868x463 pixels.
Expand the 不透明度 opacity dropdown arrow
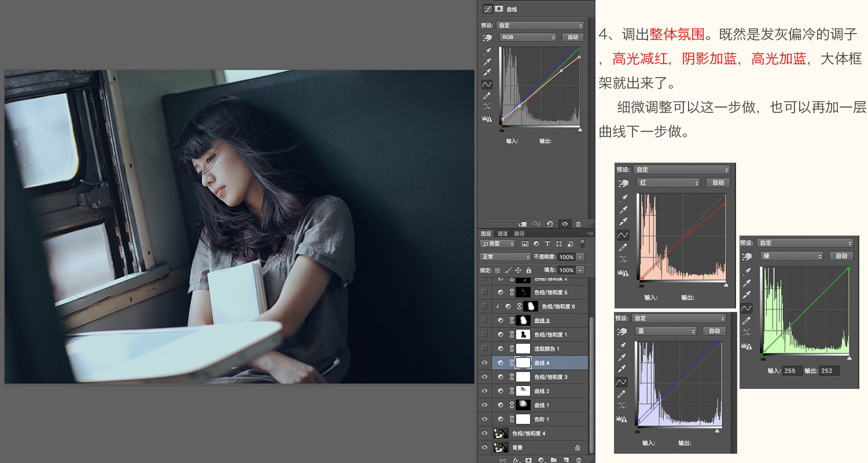pos(580,256)
